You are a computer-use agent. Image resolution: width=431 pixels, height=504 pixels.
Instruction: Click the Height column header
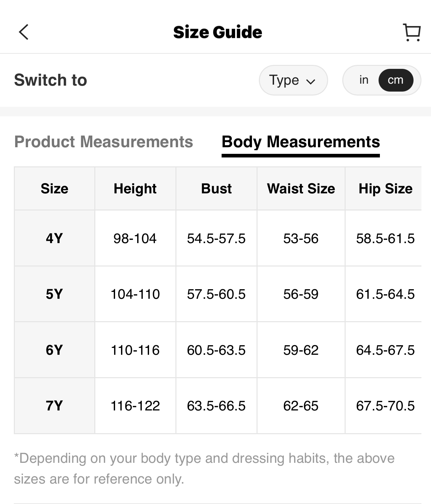[x=135, y=189]
